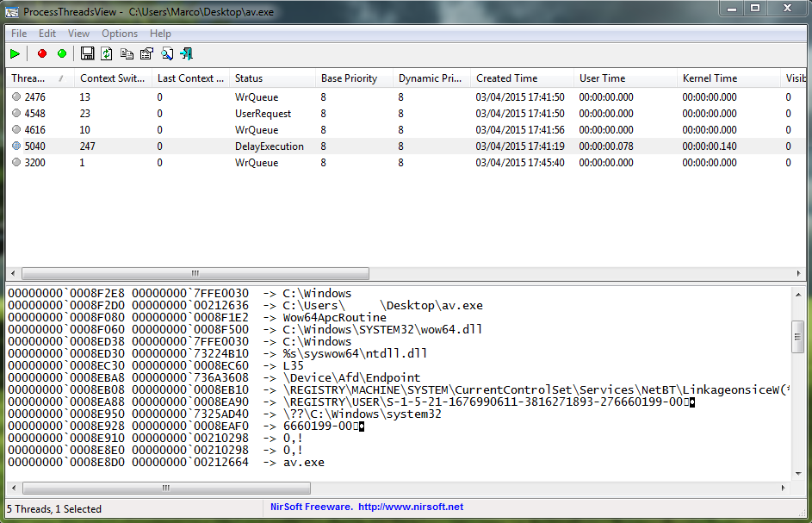Click the Wow64ApcRoutine stack line
The height and width of the screenshot is (523, 812).
pos(197,317)
